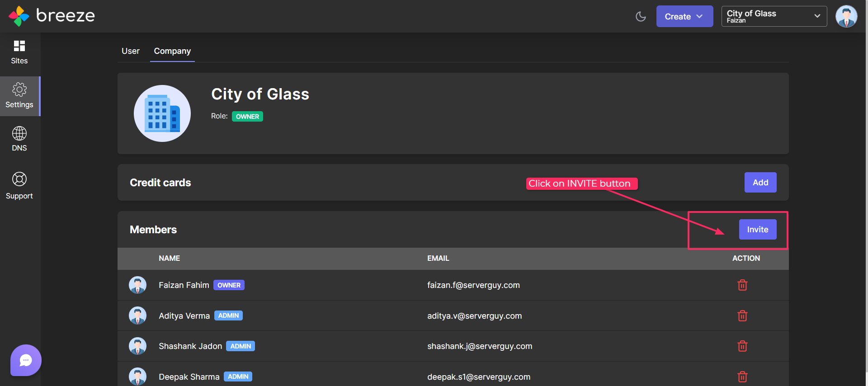Delete member Aditya Verma with trash icon
The width and height of the screenshot is (868, 386).
[742, 315]
